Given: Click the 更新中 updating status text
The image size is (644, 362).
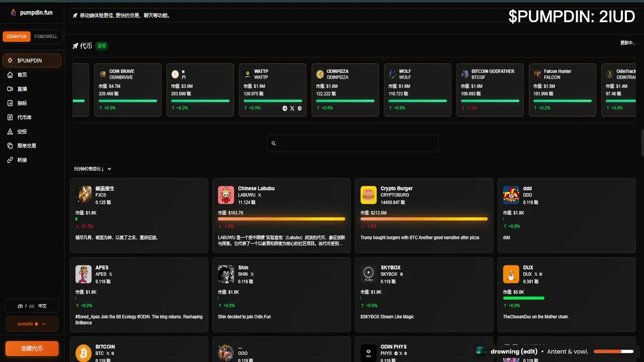Looking at the screenshot, I should pos(628,43).
